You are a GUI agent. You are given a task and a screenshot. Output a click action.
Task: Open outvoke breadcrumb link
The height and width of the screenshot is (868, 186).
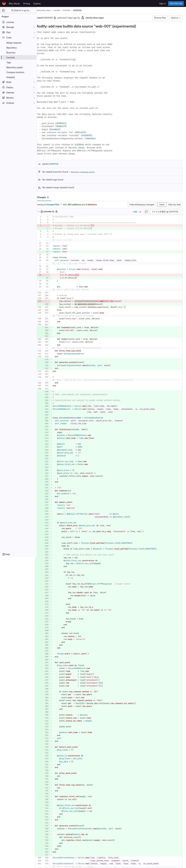coord(57,10)
